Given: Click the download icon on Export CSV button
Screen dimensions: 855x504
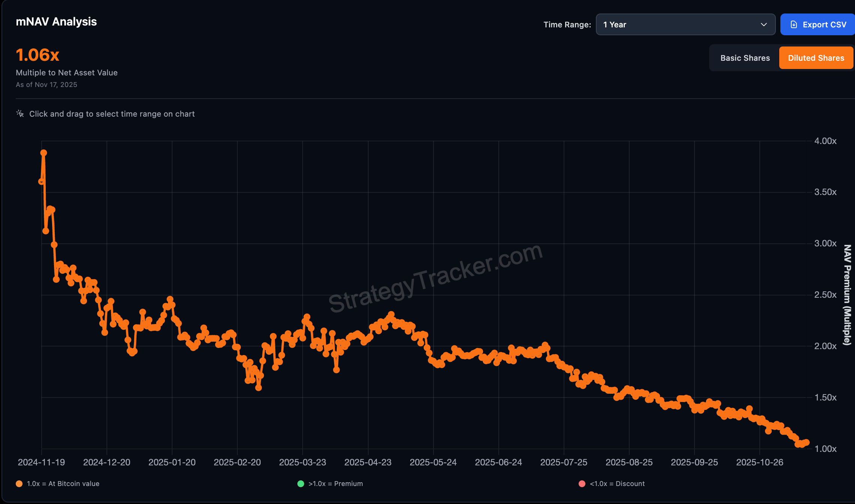Looking at the screenshot, I should [x=793, y=24].
